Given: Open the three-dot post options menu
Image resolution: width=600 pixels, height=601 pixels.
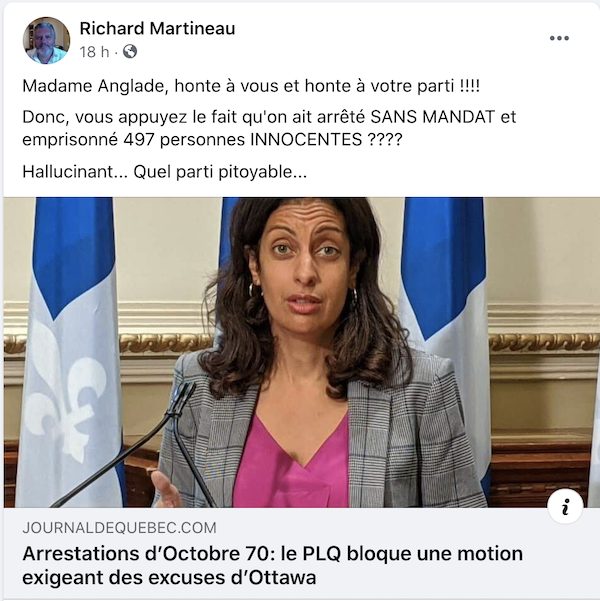Looking at the screenshot, I should click(x=559, y=38).
